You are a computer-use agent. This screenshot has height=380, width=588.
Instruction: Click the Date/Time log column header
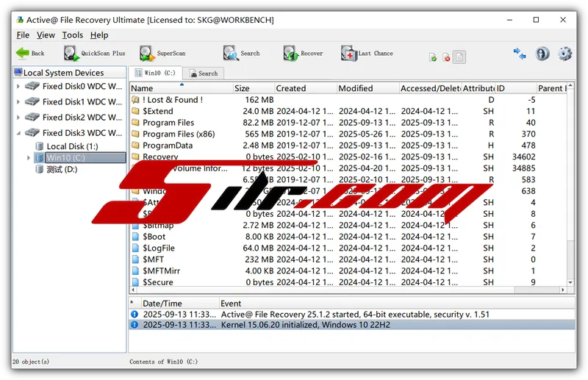point(180,303)
